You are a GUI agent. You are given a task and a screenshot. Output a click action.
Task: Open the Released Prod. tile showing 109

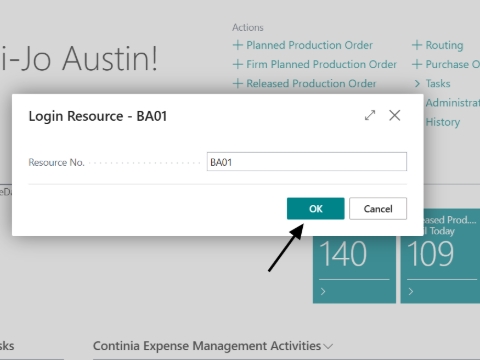pyautogui.click(x=440, y=256)
